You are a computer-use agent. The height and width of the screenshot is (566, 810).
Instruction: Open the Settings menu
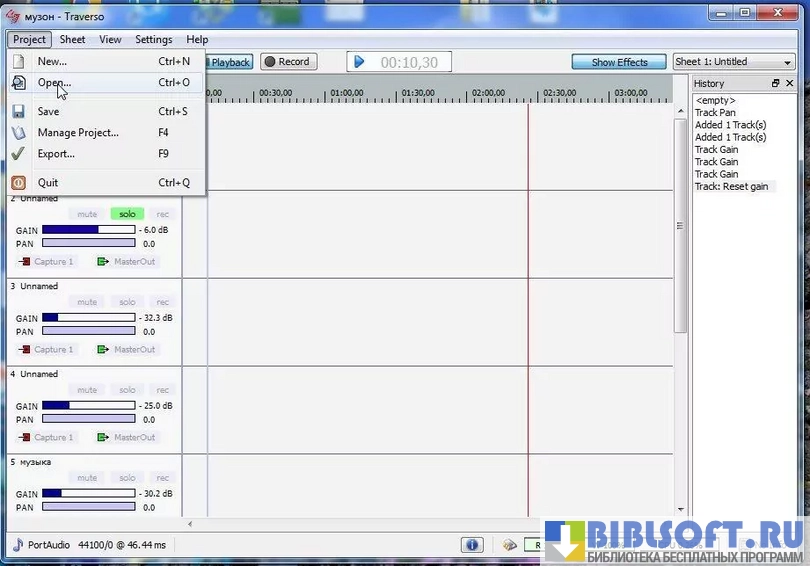[154, 40]
